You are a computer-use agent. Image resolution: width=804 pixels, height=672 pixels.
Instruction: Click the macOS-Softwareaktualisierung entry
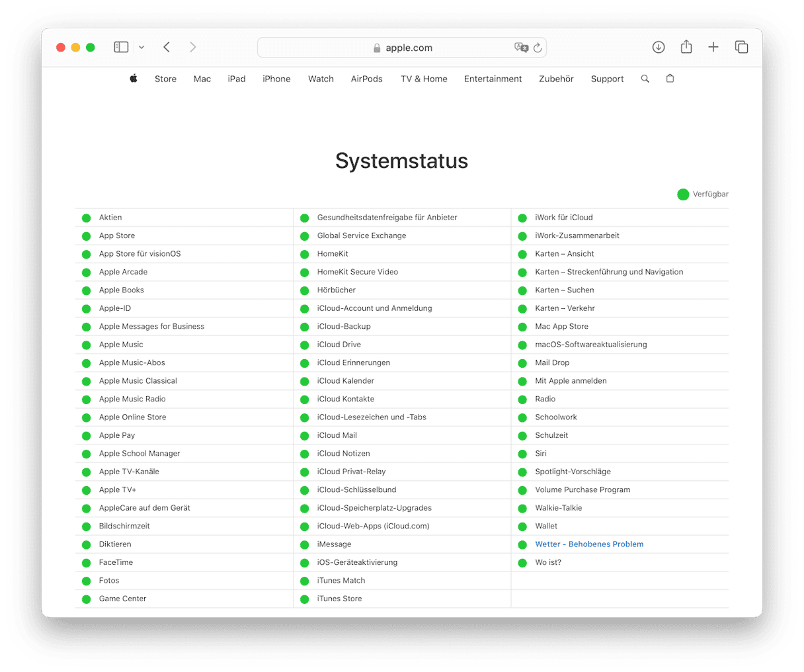(x=591, y=345)
